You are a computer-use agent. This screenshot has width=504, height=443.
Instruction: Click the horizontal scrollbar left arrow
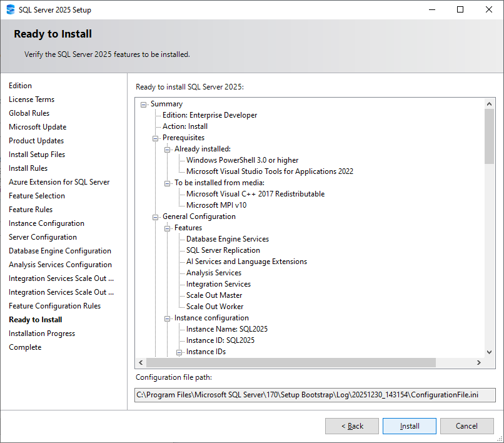point(141,362)
